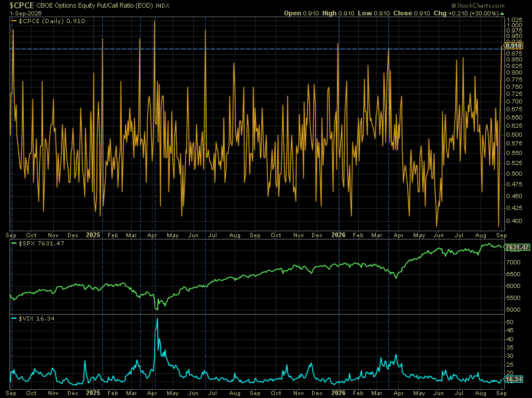Click the 2026 year label below VIX panel

pyautogui.click(x=338, y=393)
